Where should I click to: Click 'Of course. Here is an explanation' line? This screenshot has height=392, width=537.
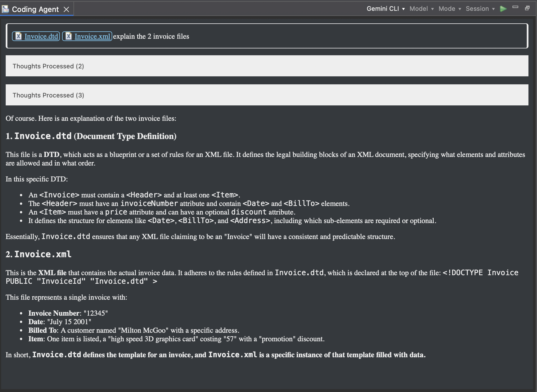coord(91,118)
